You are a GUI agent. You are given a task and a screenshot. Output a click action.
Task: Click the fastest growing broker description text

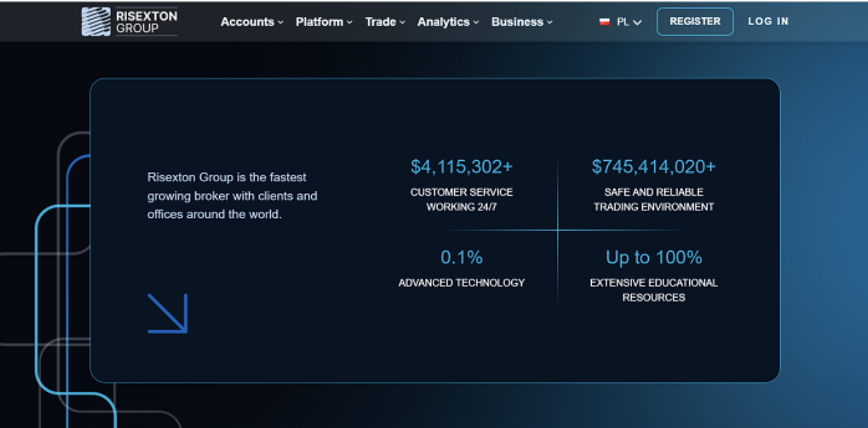(x=232, y=196)
